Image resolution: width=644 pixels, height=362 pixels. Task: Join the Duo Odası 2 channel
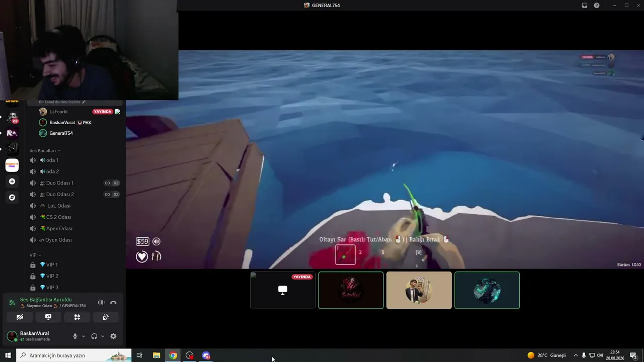point(74,194)
